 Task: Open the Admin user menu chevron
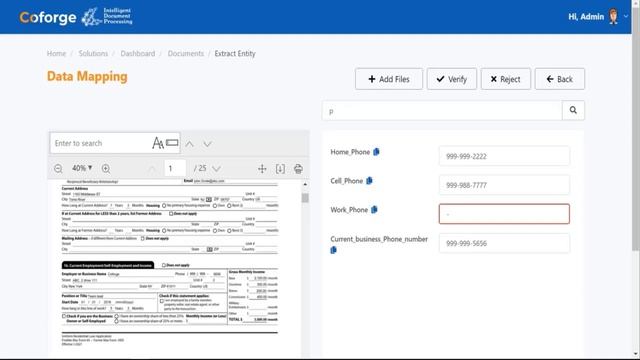626,16
